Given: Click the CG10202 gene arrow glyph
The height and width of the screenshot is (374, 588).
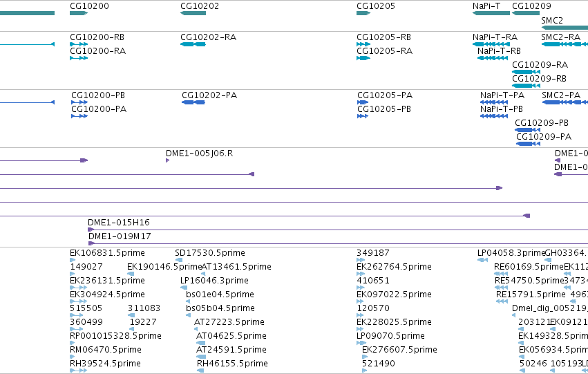Looking at the screenshot, I should click(193, 13).
